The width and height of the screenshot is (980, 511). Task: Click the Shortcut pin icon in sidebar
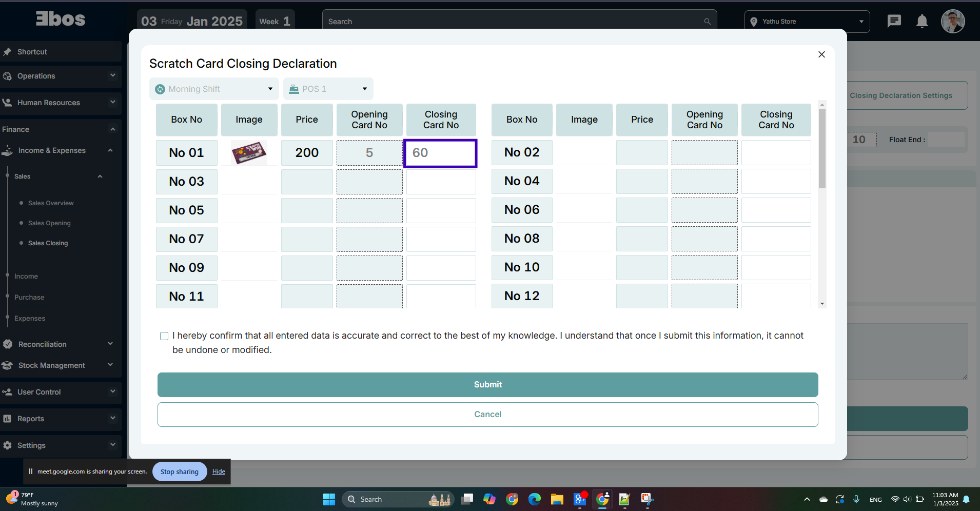coord(7,52)
